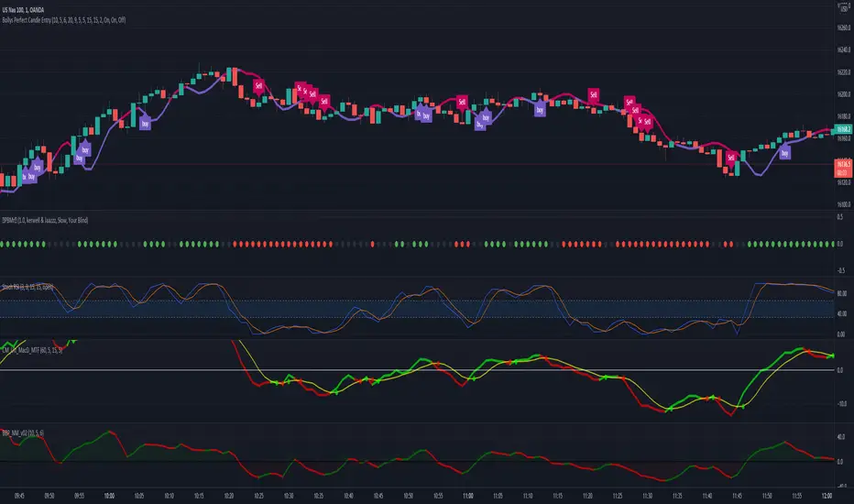Click the Sell marker near 11:45

(x=731, y=158)
